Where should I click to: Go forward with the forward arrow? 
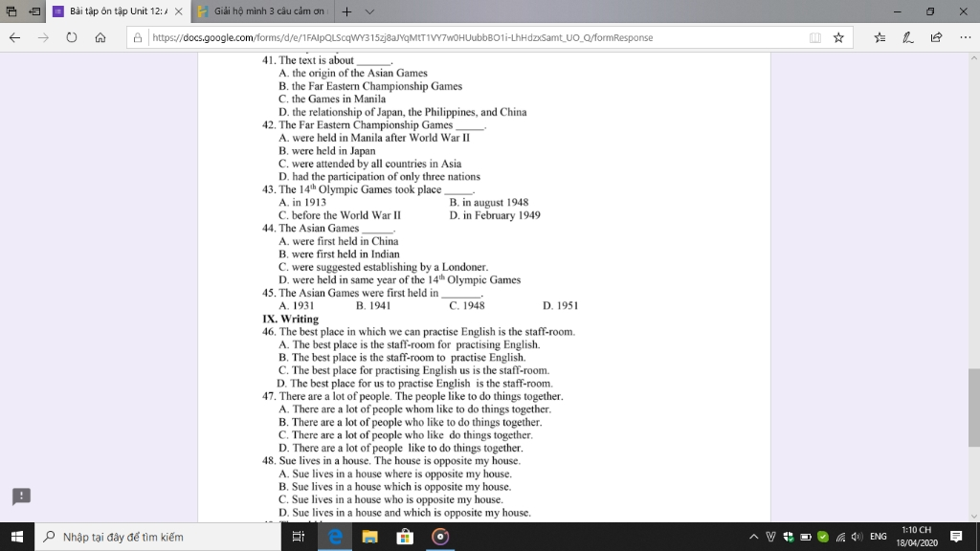(42, 37)
